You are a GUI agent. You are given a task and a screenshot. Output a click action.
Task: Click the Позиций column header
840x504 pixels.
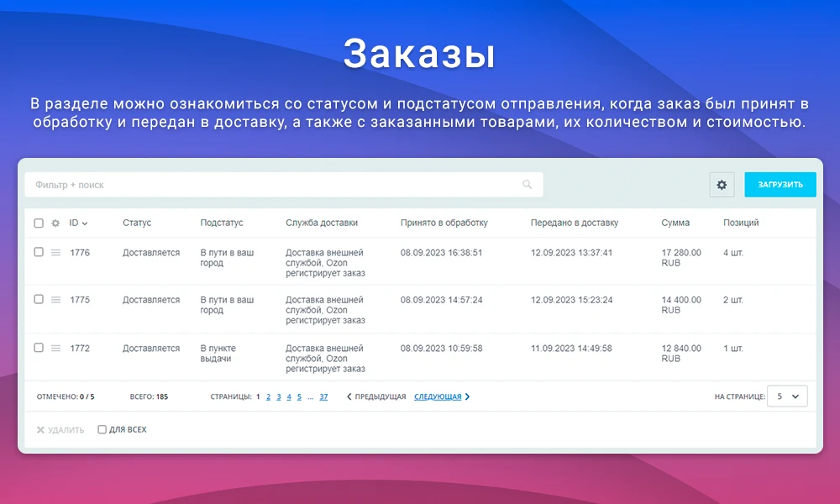pos(741,223)
